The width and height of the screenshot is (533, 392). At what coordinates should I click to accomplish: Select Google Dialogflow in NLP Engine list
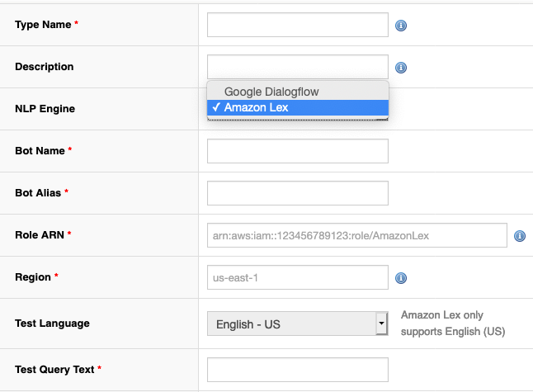click(x=298, y=92)
